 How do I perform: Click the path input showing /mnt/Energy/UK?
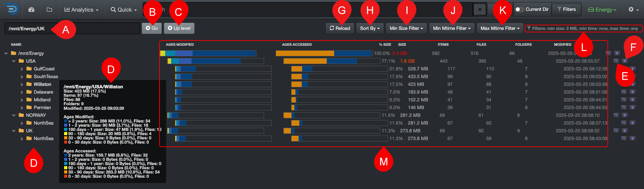coord(72,29)
